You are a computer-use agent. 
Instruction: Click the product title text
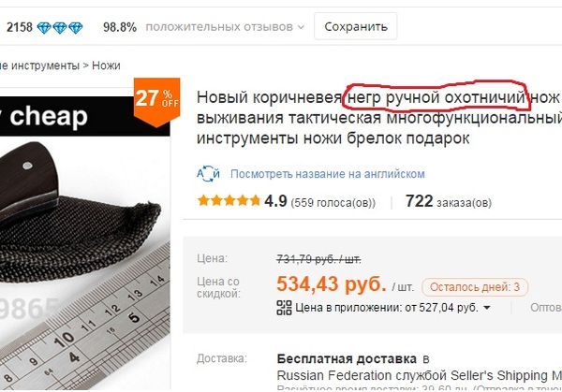point(379,118)
